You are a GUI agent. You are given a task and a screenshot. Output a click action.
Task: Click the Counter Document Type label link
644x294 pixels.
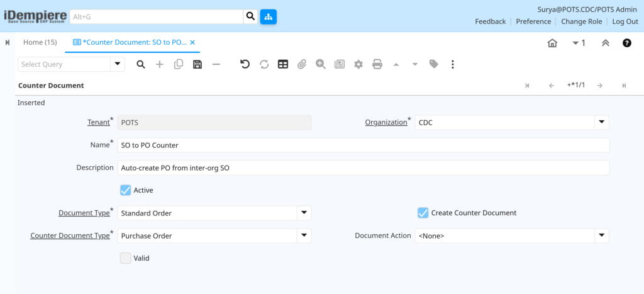[x=70, y=235]
